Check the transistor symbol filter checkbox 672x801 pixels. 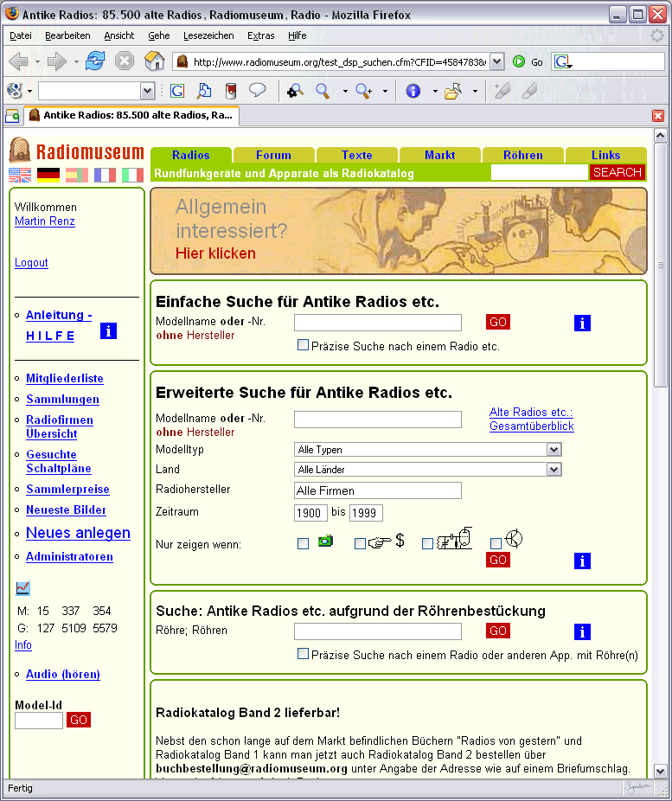[x=496, y=544]
